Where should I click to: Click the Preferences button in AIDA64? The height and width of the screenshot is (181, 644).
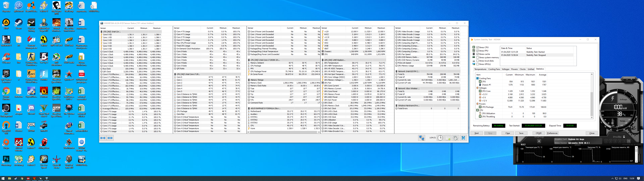552,133
